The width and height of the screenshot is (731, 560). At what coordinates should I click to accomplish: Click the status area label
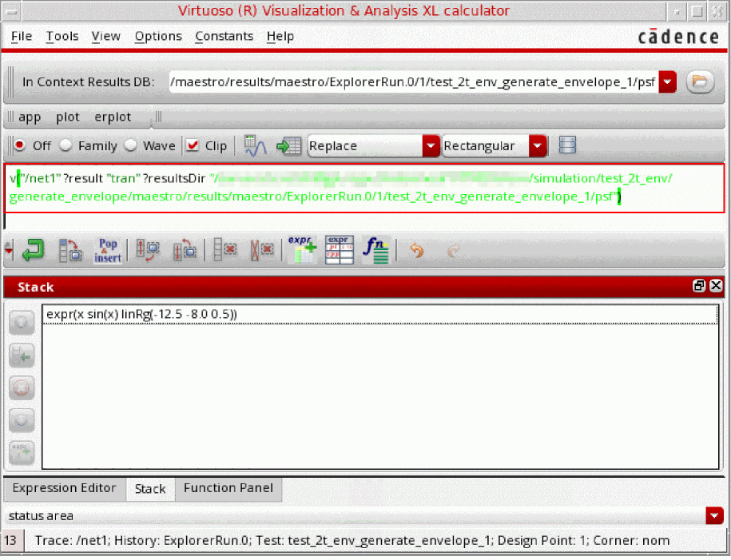click(41, 516)
